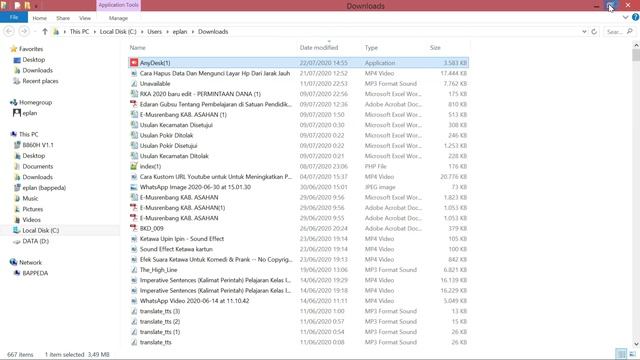Switch to the Share ribbon tab

point(63,18)
